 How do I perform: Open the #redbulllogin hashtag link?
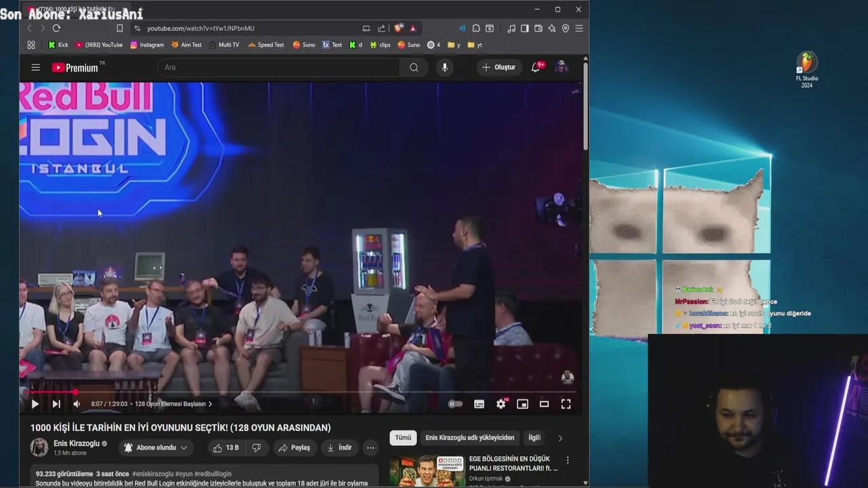point(213,474)
